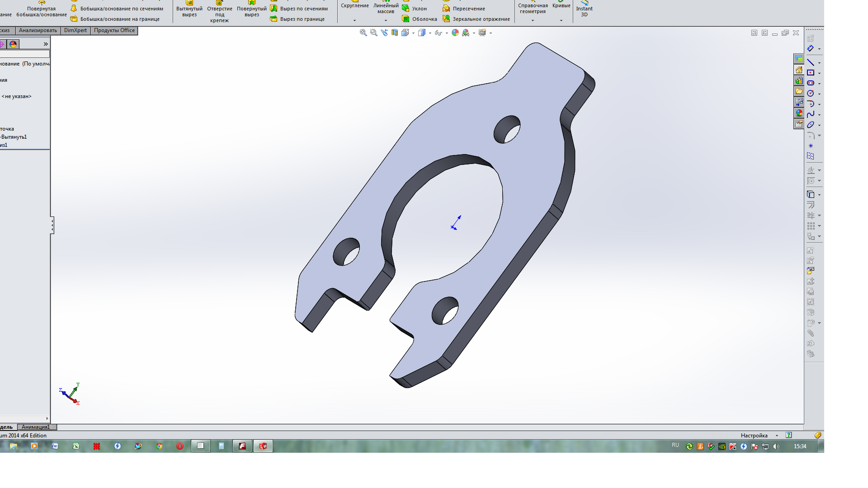
Task: Click the Zoom to Fit magnifier icon
Action: pyautogui.click(x=363, y=33)
